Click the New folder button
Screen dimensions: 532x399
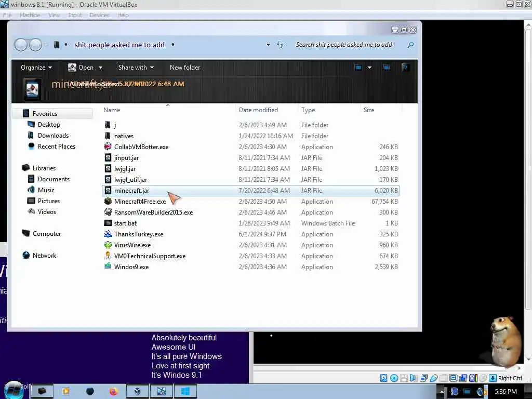[x=185, y=68]
